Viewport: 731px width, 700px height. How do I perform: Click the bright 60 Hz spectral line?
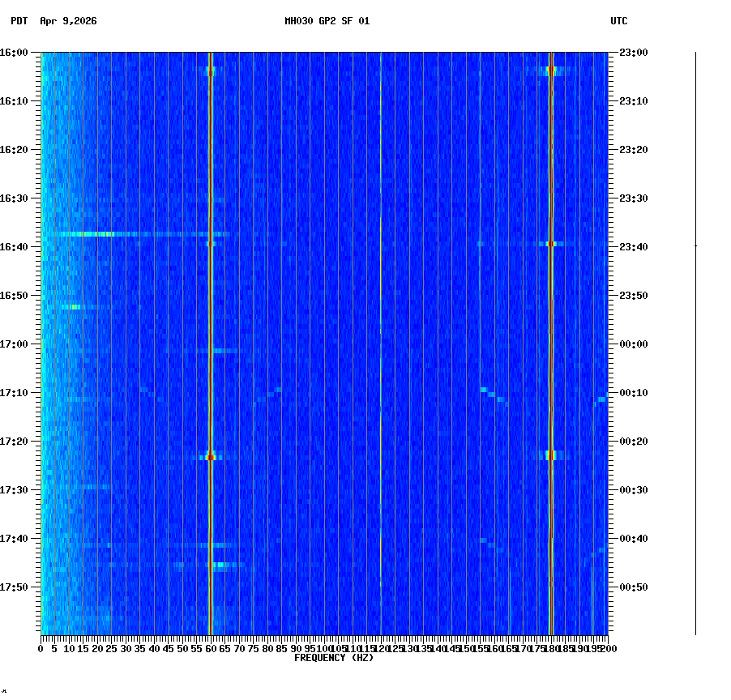point(212,324)
